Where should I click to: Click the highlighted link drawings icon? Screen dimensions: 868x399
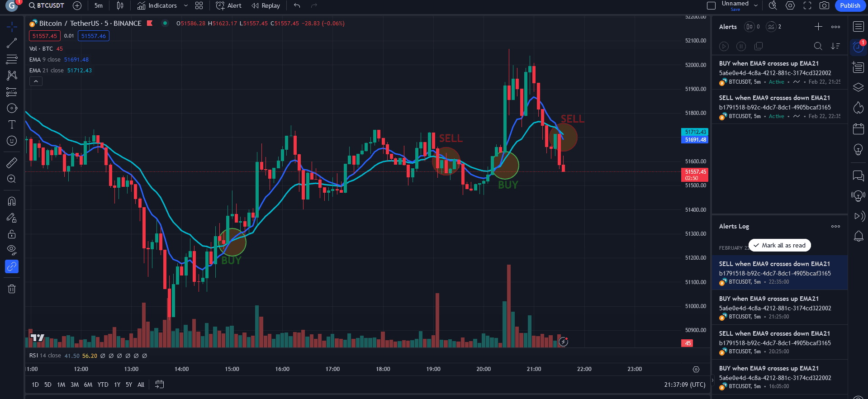pos(12,266)
